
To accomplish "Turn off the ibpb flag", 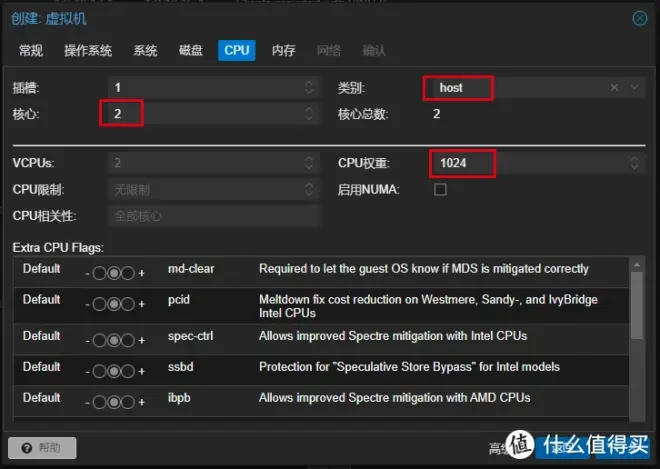I will click(x=99, y=402).
